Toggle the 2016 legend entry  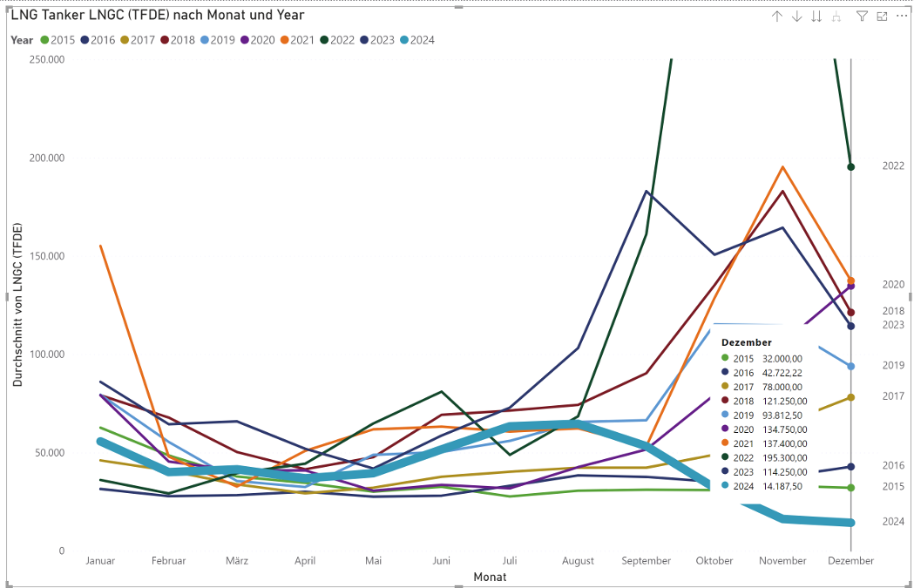pos(98,40)
